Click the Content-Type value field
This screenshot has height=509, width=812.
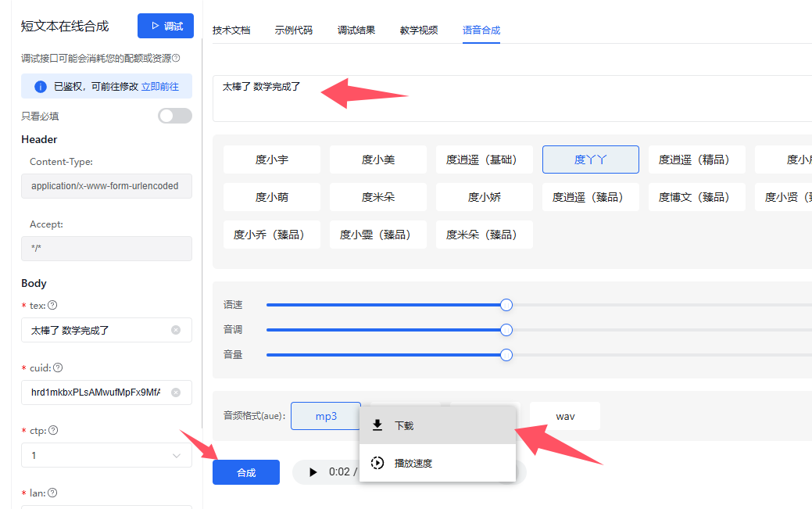107,186
